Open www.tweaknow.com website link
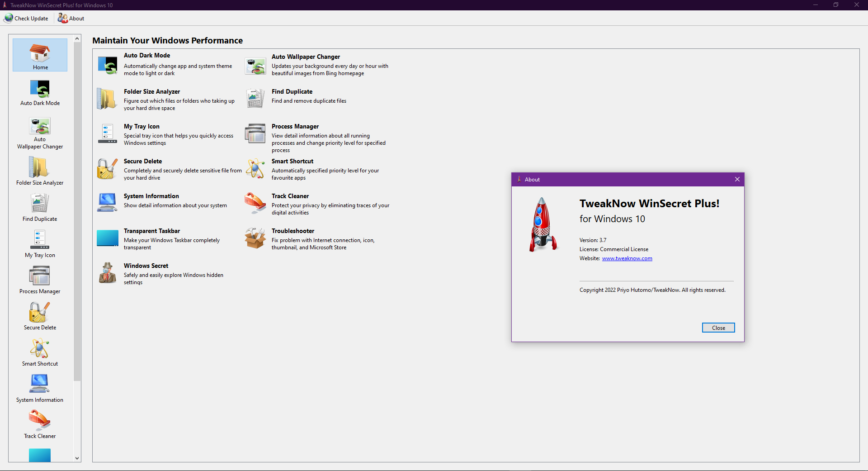 click(627, 258)
